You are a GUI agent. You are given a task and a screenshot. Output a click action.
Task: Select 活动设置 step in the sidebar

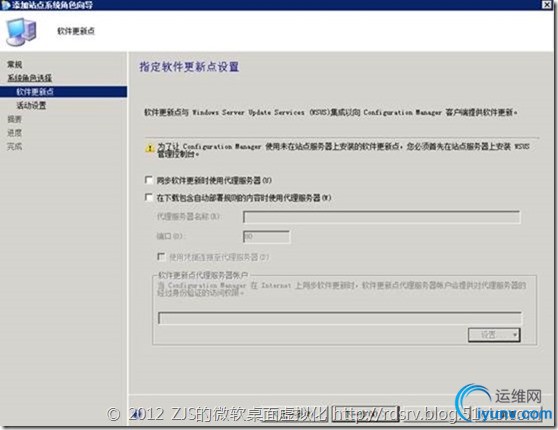31,105
